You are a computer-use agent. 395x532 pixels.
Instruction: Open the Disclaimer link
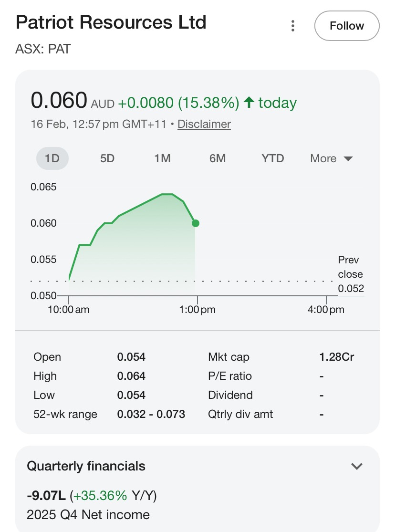click(x=204, y=124)
